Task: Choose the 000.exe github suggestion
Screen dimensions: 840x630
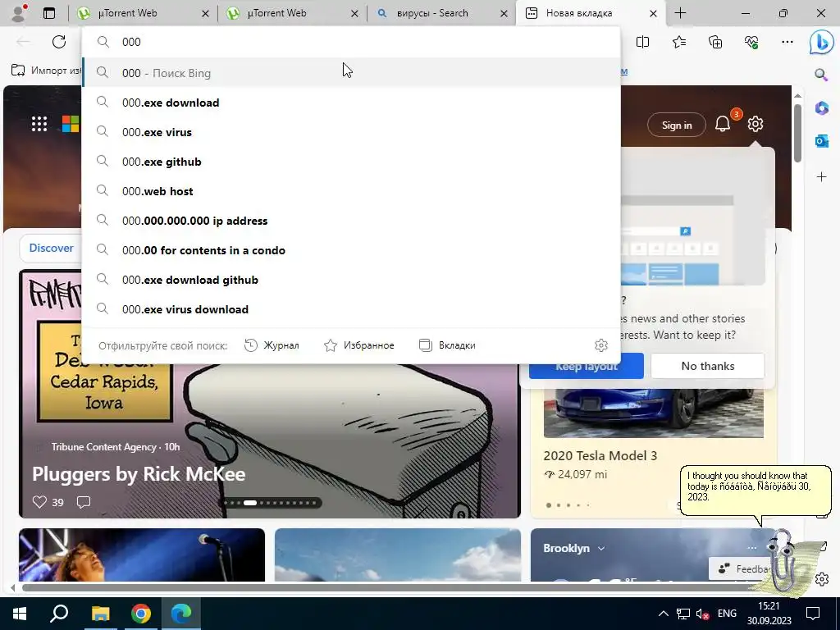Action: point(351,162)
